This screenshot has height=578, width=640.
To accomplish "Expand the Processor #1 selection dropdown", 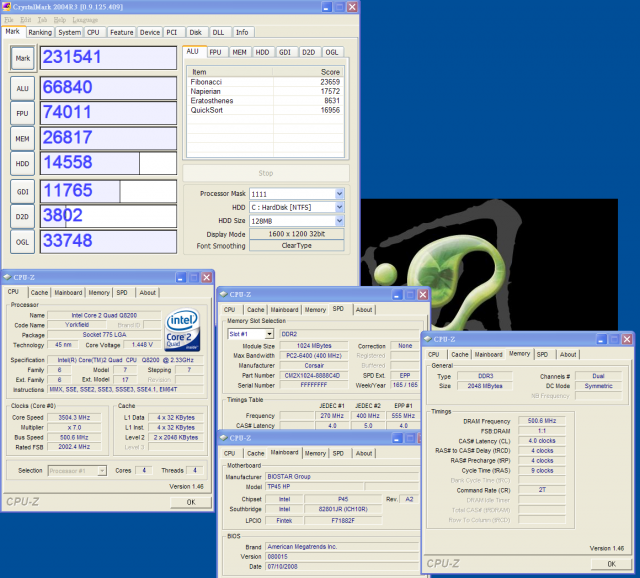I will point(102,471).
